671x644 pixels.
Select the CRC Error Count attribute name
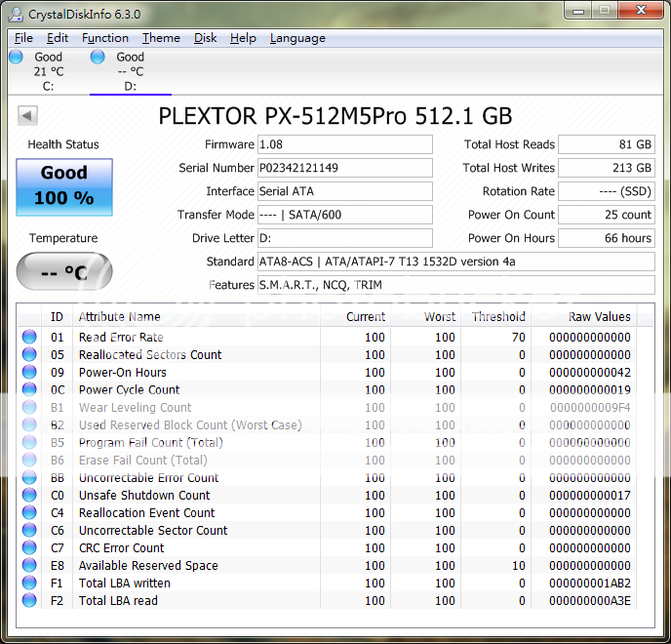(x=121, y=548)
